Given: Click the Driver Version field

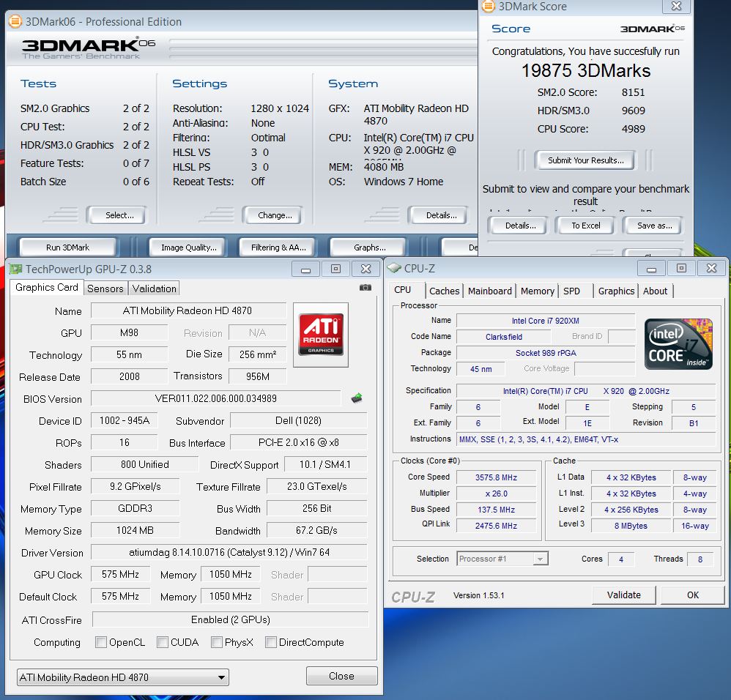Looking at the screenshot, I should click(x=229, y=552).
